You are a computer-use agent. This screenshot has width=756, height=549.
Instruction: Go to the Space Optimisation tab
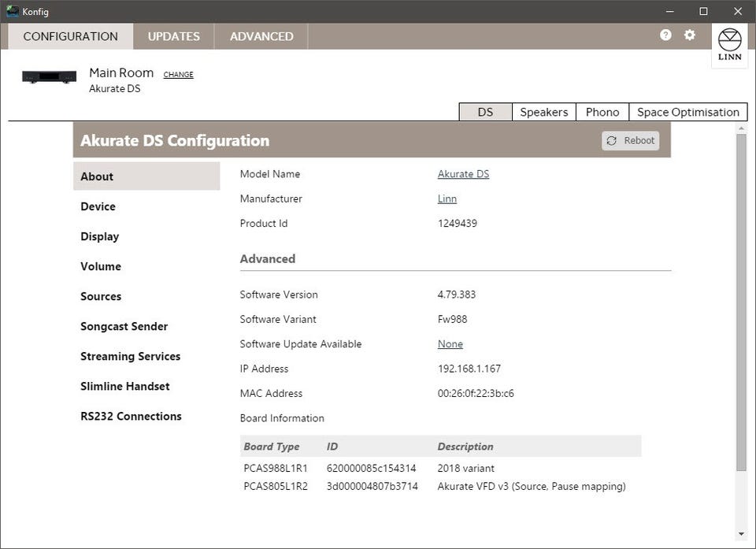[x=687, y=112]
